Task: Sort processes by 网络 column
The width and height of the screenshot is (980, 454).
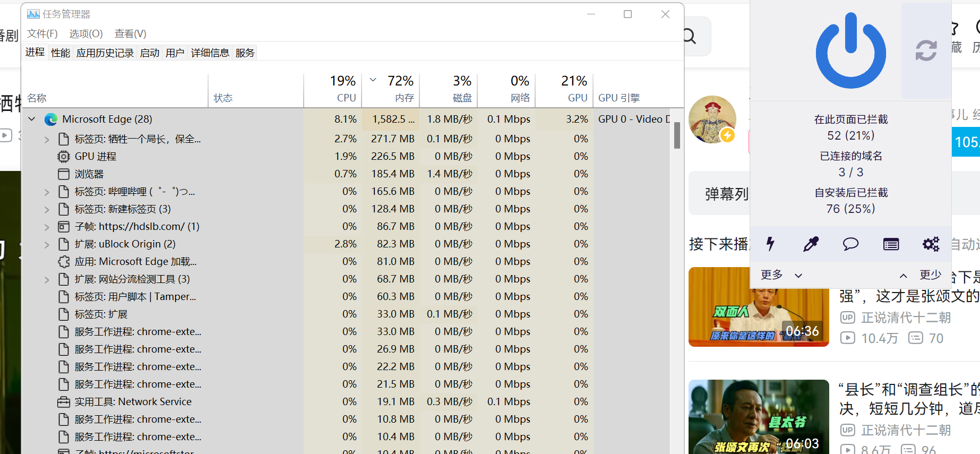Action: pos(506,89)
